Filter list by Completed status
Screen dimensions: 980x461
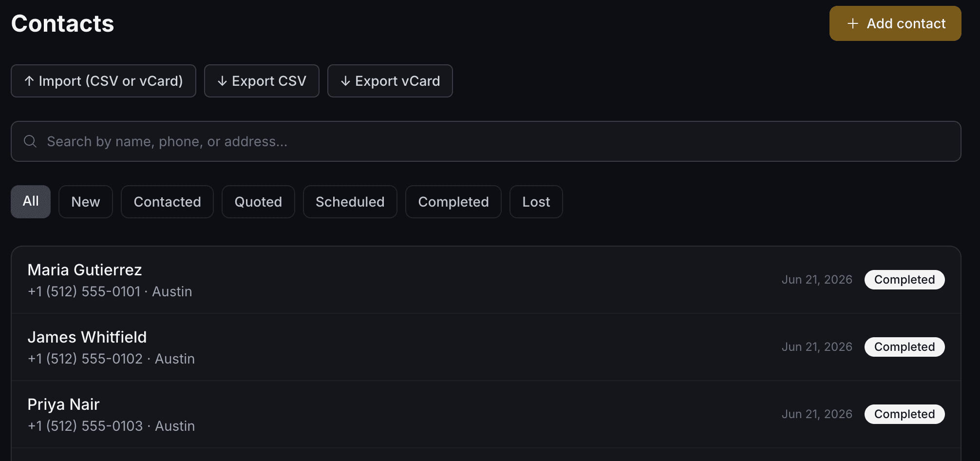tap(453, 202)
